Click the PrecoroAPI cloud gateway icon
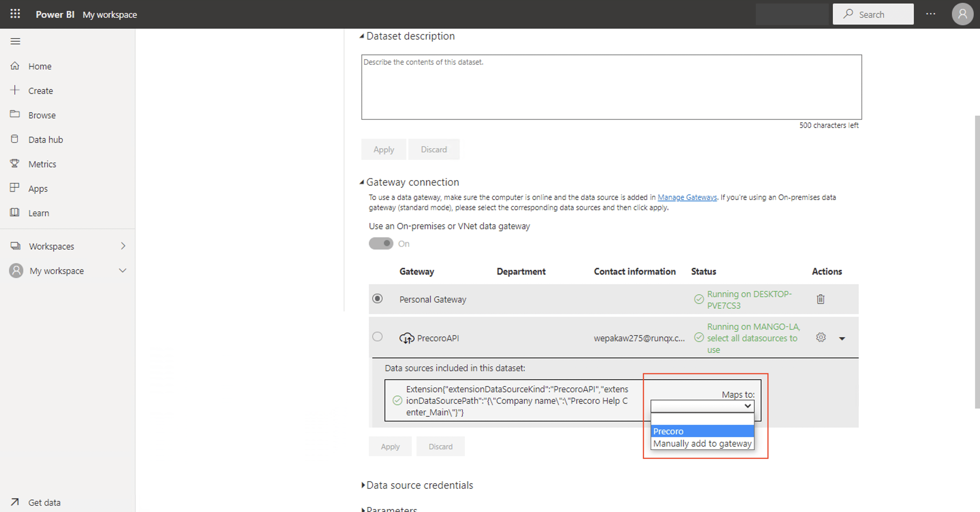The width and height of the screenshot is (980, 512). 407,338
